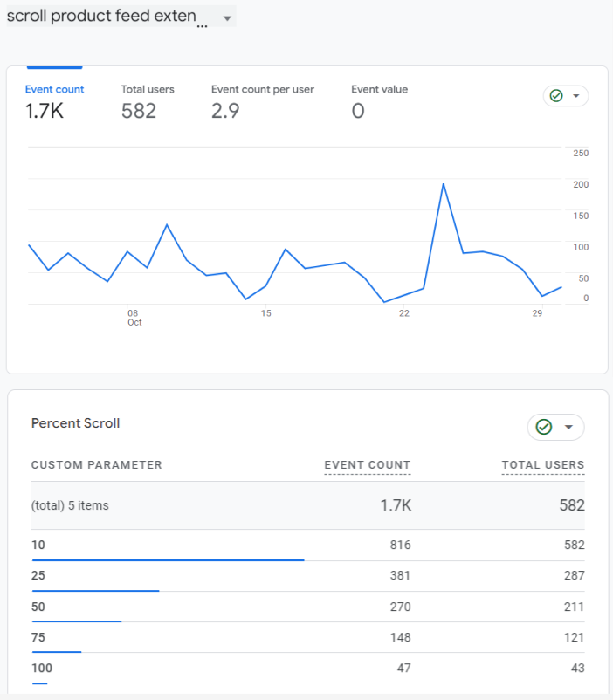Open the dropdown arrow beside the chart card checkmark
Screen dimensions: 613x700
pos(576,96)
